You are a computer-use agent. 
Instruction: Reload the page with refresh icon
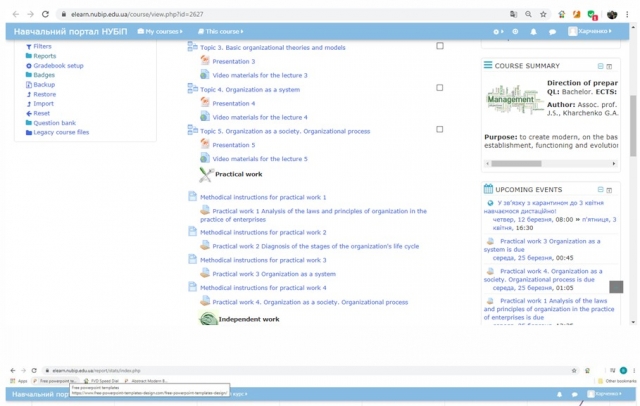click(x=45, y=14)
